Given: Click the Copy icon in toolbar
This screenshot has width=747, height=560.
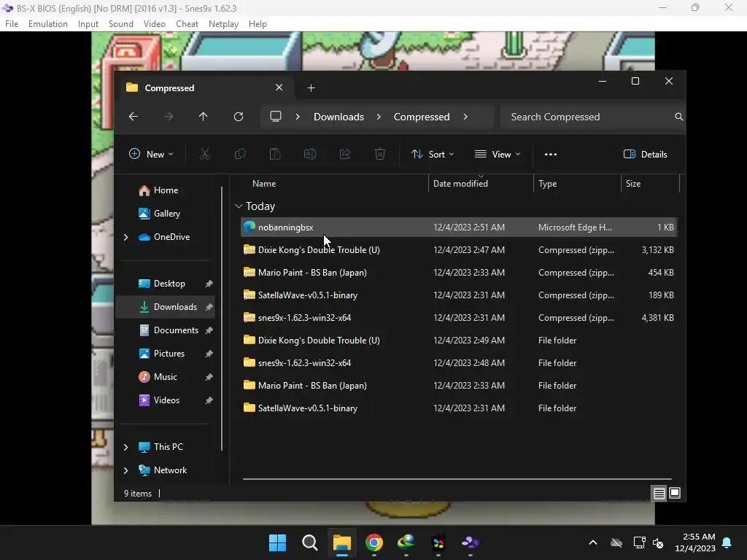Looking at the screenshot, I should [239, 154].
